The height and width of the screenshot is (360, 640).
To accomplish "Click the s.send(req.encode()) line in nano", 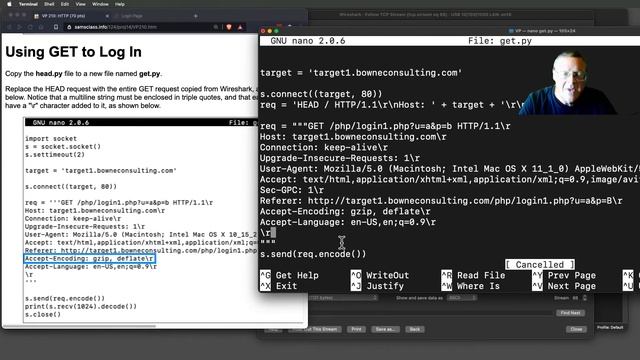I will click(313, 254).
